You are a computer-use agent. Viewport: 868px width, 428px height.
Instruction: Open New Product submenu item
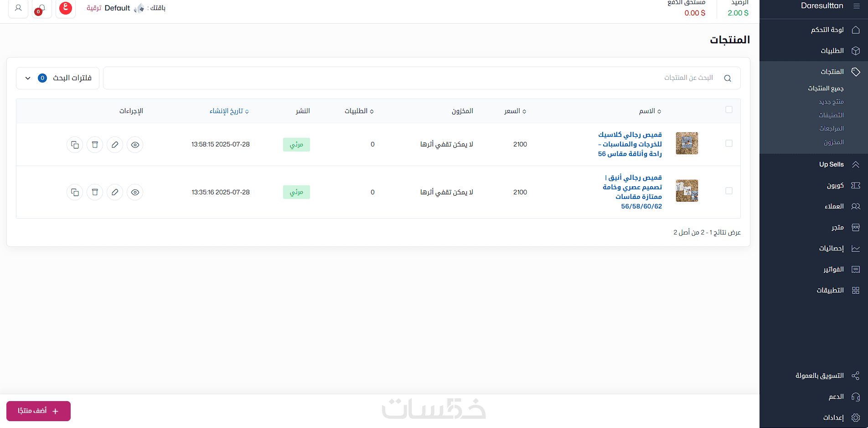(831, 101)
